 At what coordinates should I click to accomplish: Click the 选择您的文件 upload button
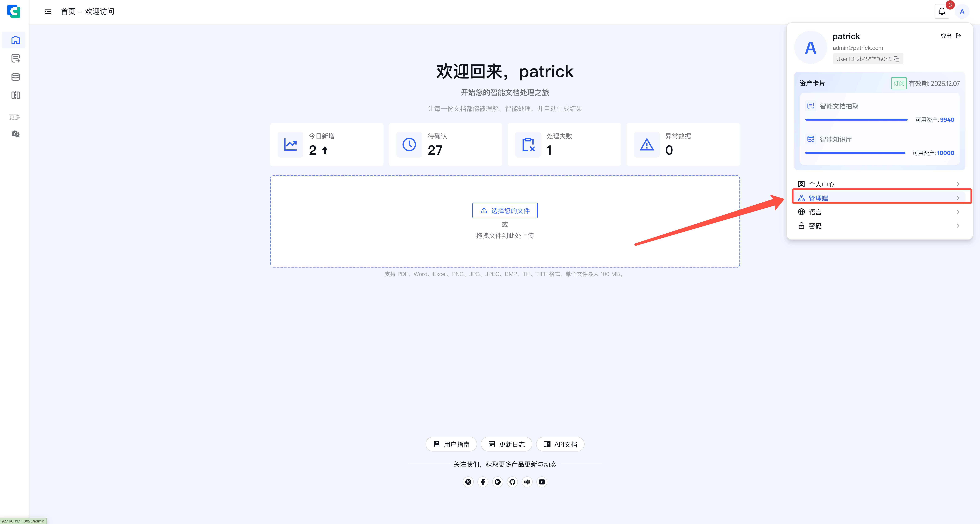[505, 210]
